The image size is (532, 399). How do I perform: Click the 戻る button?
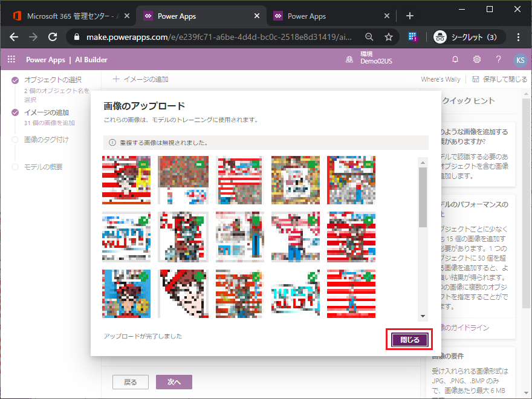click(x=131, y=382)
